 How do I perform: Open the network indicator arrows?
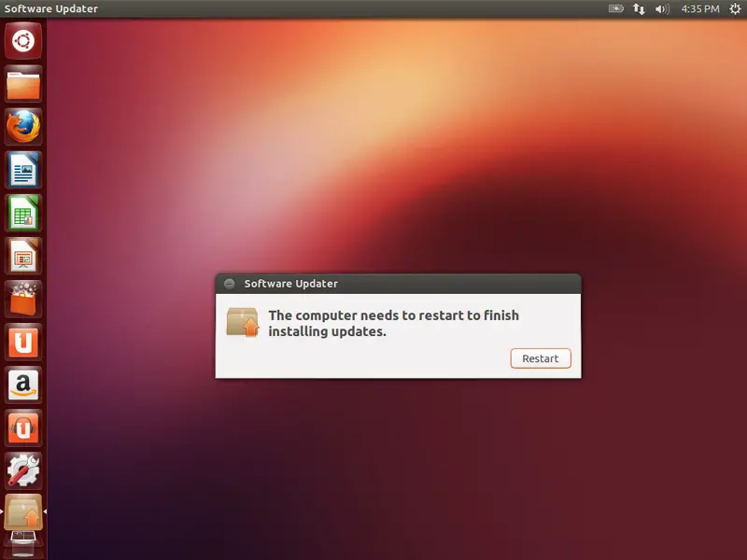click(x=639, y=8)
